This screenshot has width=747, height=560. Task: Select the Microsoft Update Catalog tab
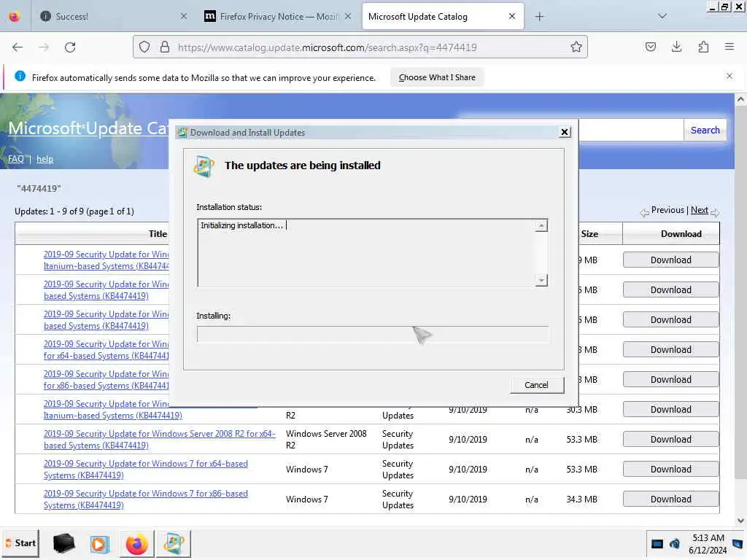click(443, 17)
